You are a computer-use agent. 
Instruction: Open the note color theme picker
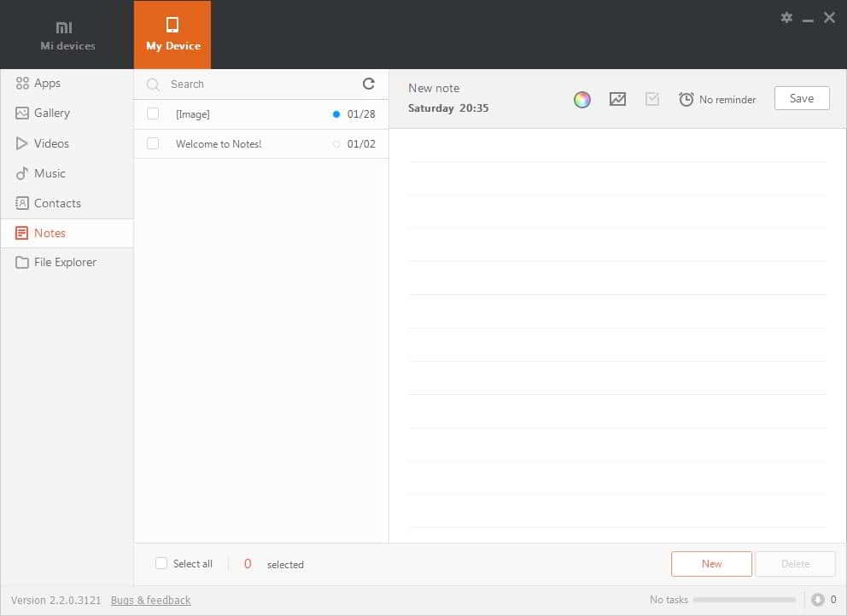[582, 99]
